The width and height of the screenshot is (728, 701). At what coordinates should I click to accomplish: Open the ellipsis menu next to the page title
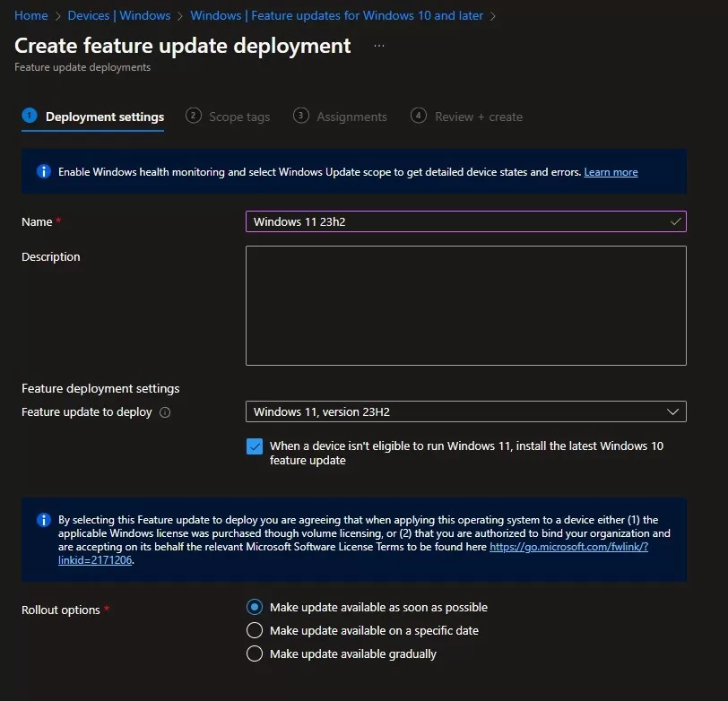click(379, 45)
